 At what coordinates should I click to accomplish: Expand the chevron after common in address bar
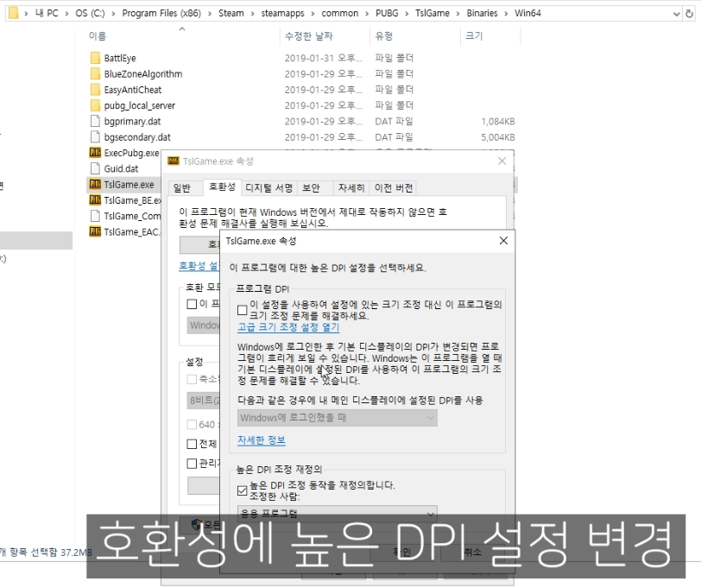point(367,14)
